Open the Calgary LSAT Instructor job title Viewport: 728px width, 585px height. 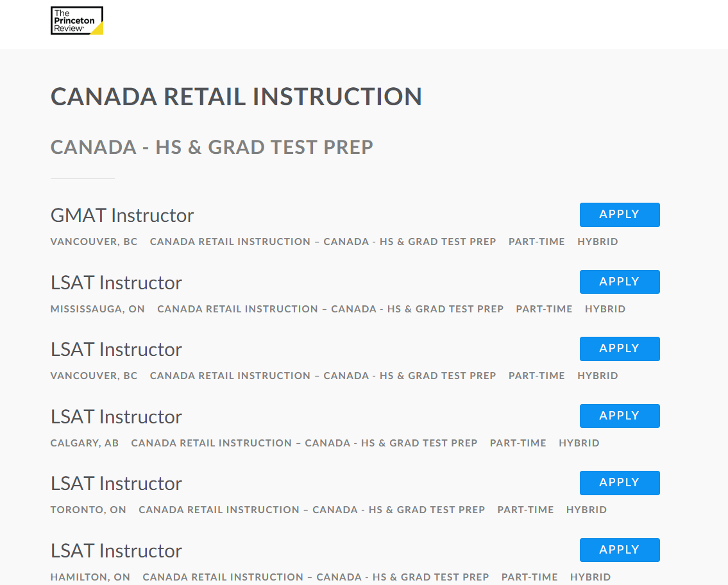[x=116, y=417]
